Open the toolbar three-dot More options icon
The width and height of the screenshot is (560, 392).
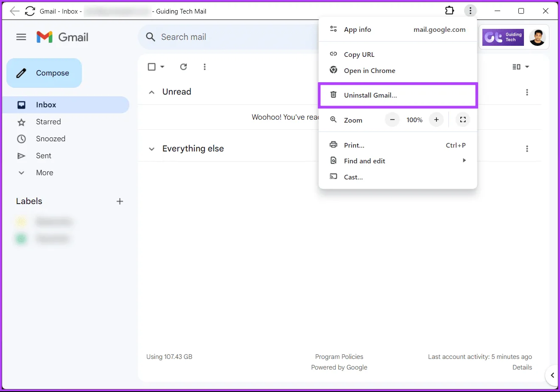pyautogui.click(x=204, y=67)
